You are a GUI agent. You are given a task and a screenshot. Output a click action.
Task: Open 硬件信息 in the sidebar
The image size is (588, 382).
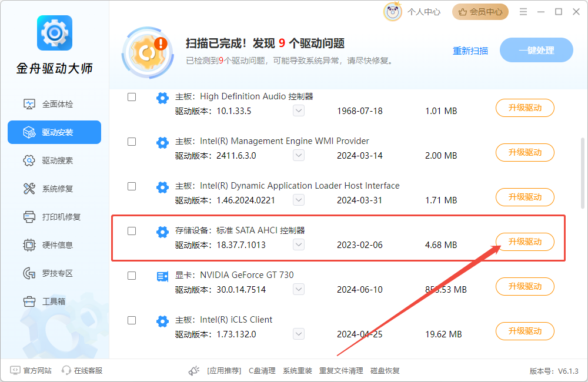[x=54, y=245]
